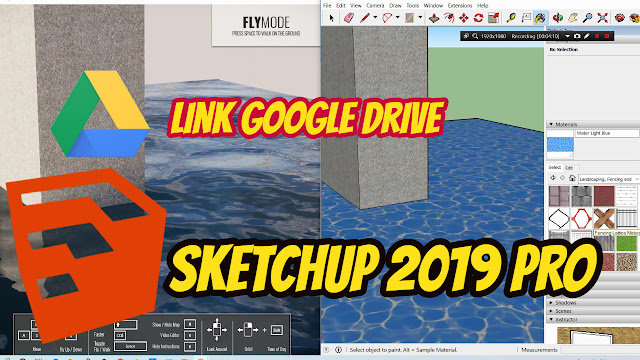Select the gray stone block material thumbnail
640x360 pixels.
pos(581,196)
